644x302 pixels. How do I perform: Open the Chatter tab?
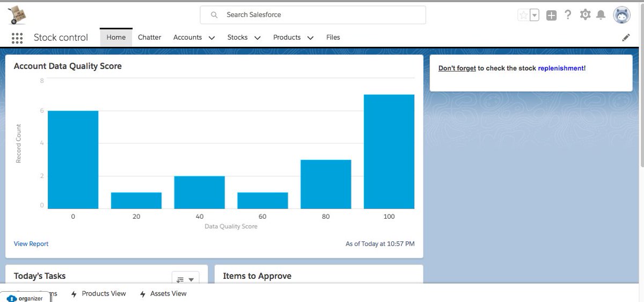149,37
